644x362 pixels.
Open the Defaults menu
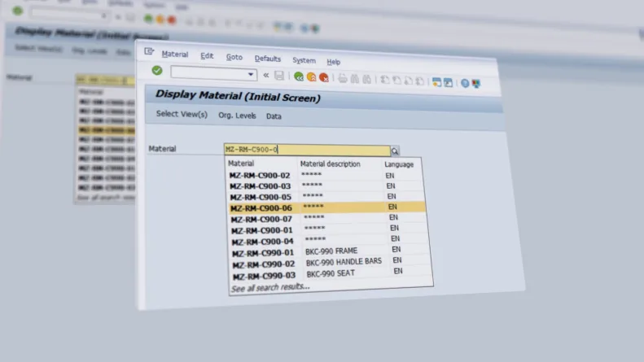pyautogui.click(x=267, y=59)
